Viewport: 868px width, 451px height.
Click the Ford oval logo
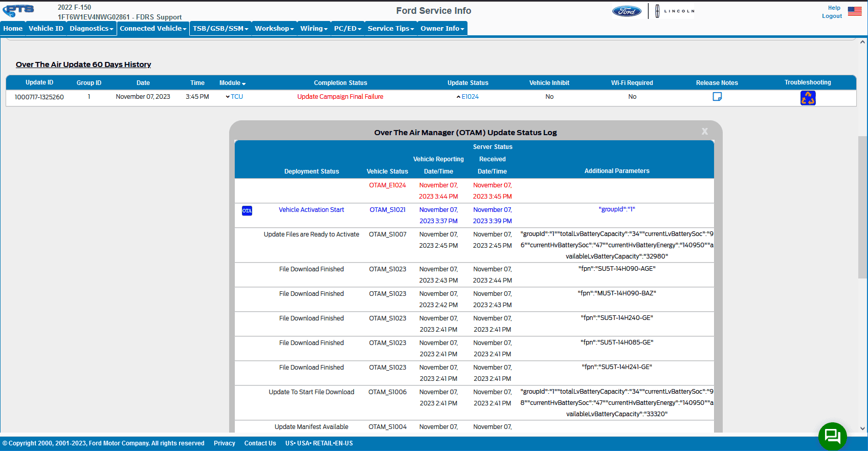tap(627, 11)
